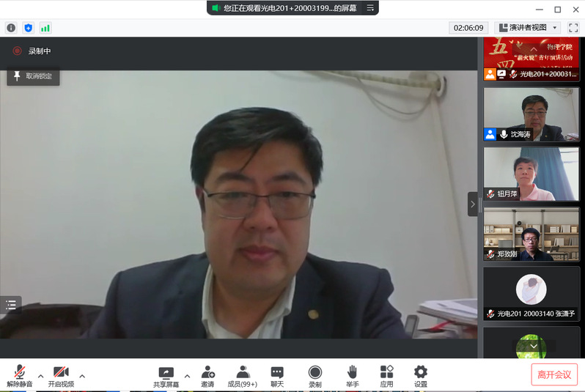Image resolution: width=585 pixels, height=392 pixels.
Task: Expand audio options arrow beside 解除静音
Action: [41, 376]
